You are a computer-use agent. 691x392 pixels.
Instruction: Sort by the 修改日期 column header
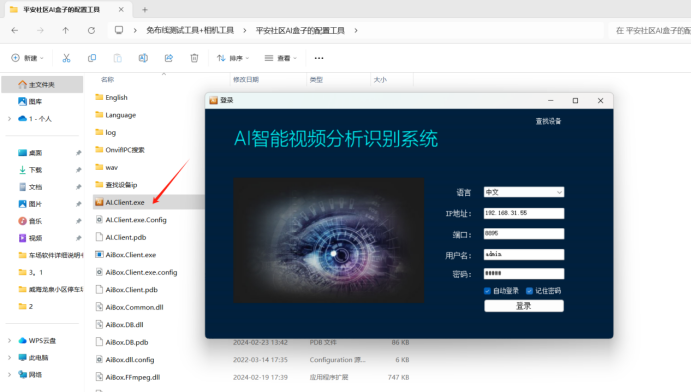point(246,80)
